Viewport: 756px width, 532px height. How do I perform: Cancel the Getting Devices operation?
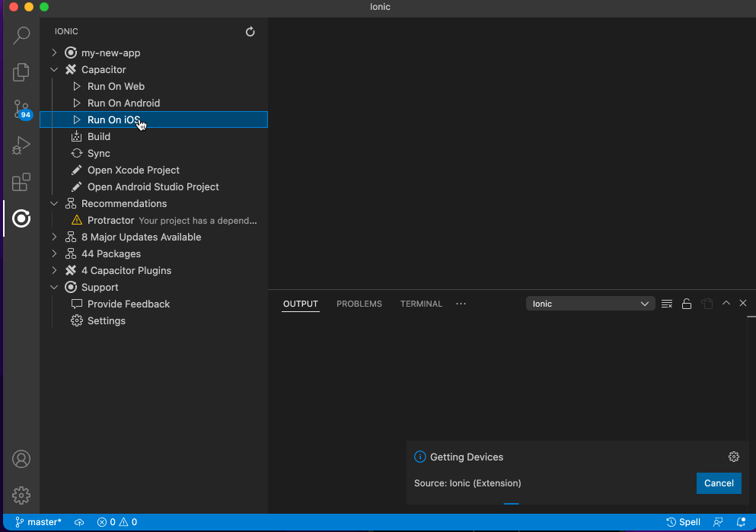point(718,483)
